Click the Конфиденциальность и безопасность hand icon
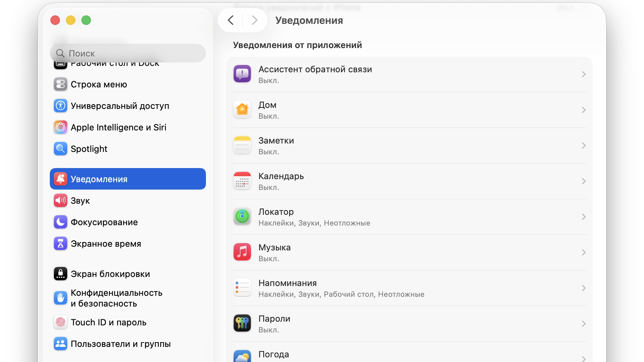This screenshot has width=644, height=362. [x=61, y=298]
